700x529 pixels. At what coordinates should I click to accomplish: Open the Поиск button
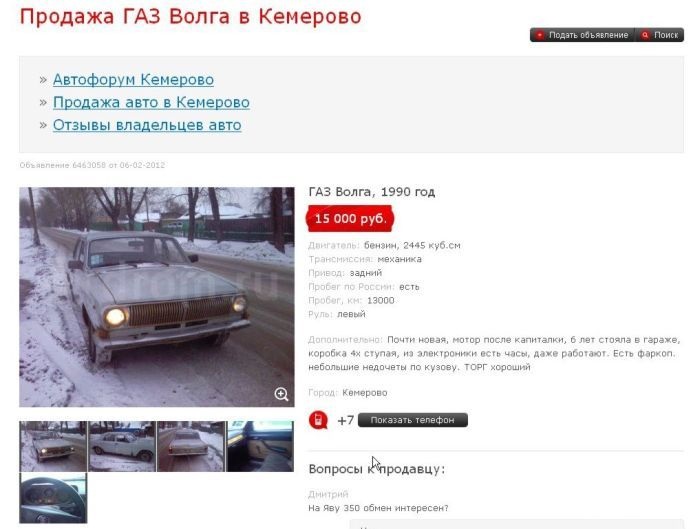point(659,35)
